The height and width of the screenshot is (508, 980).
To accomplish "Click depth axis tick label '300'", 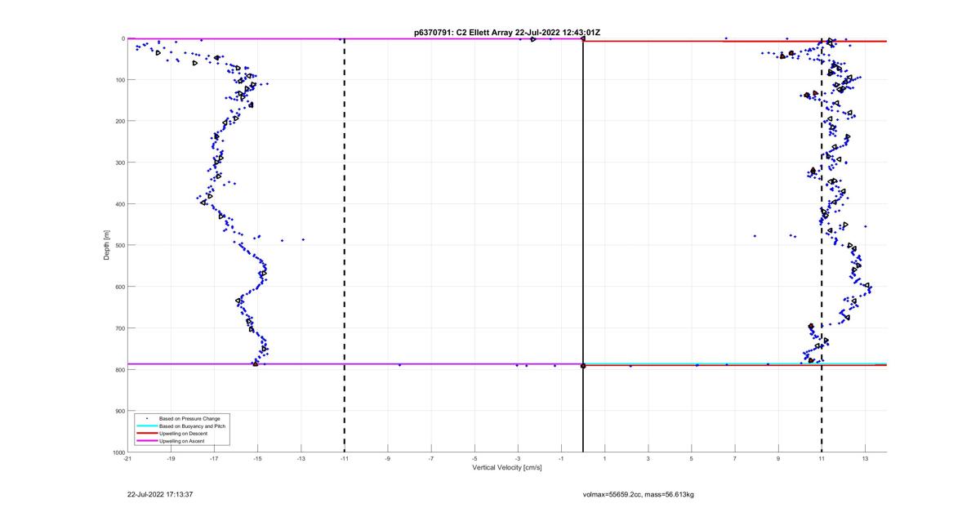I will tap(119, 163).
